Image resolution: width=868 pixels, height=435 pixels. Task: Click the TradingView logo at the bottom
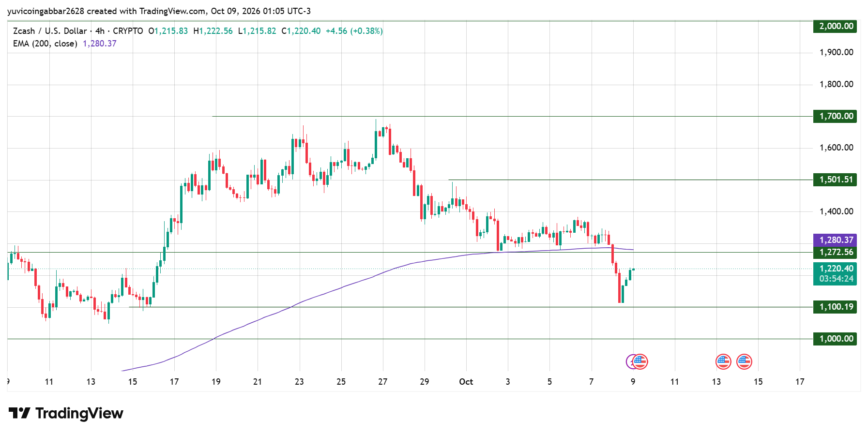(x=66, y=413)
